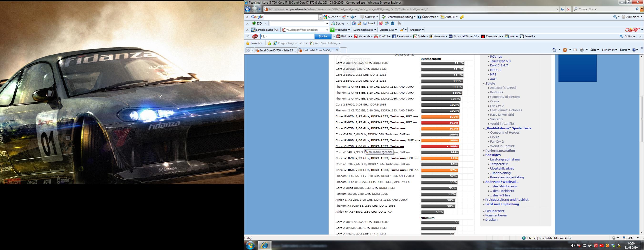This screenshot has width=644, height=250.
Task: Open the Fazit und Empfehlung link
Action: pyautogui.click(x=502, y=204)
